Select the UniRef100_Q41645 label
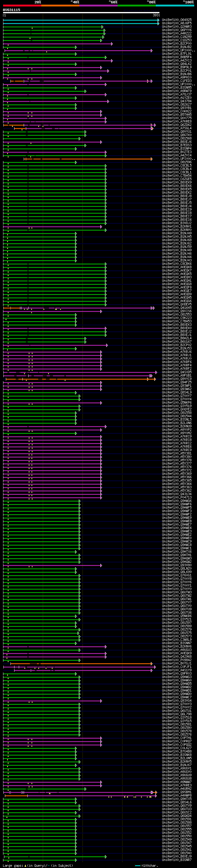The height and width of the screenshot is (868, 197). point(177,308)
